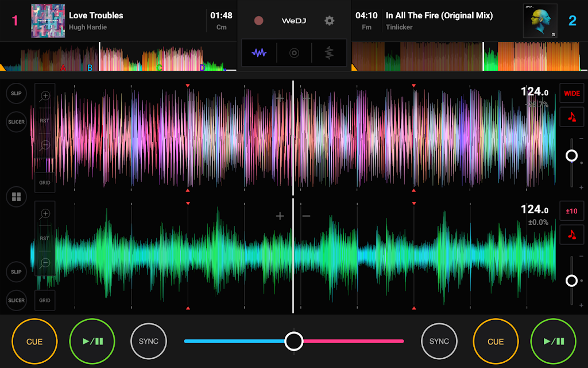Click the crossfader handle
588x368 pixels.
click(294, 341)
